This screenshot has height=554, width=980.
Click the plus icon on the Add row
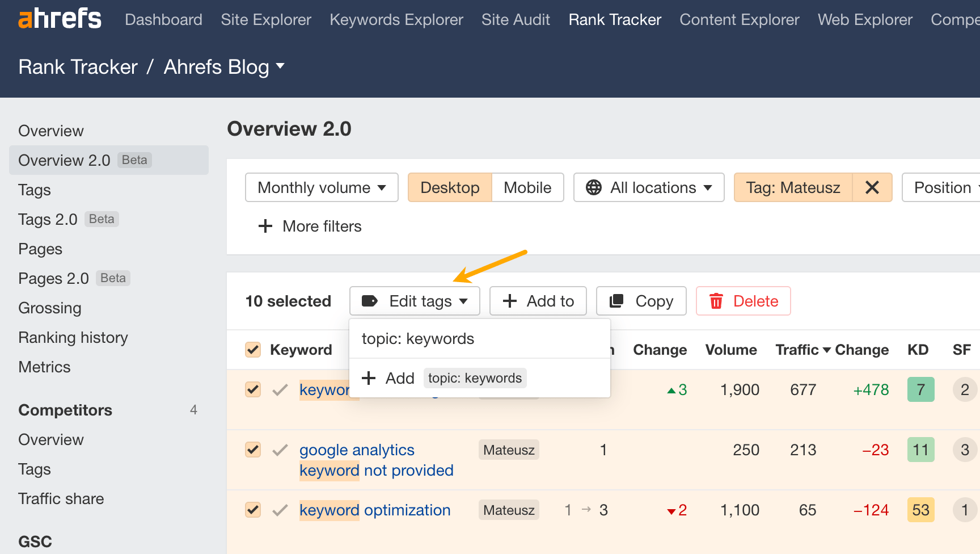(x=369, y=378)
